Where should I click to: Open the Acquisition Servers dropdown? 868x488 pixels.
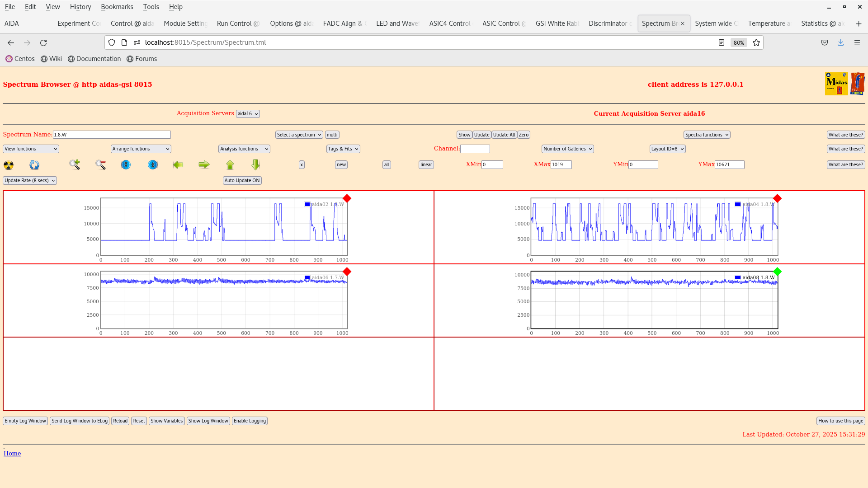(248, 113)
